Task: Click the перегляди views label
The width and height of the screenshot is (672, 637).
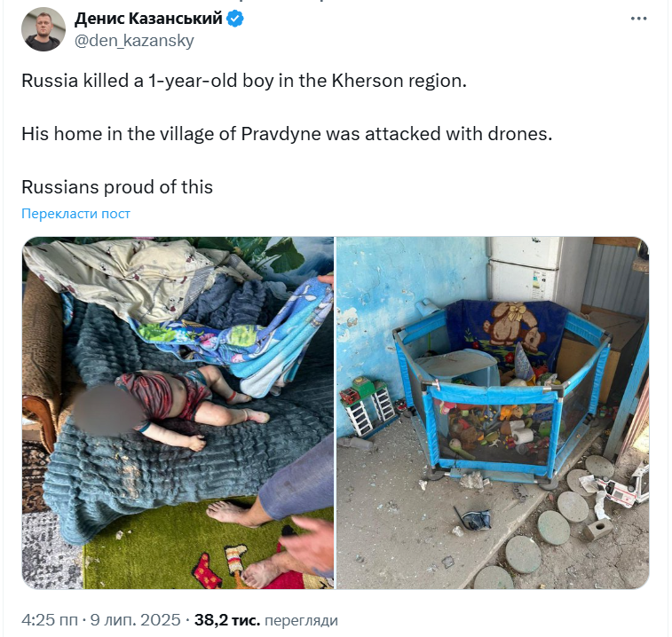Action: point(301,620)
